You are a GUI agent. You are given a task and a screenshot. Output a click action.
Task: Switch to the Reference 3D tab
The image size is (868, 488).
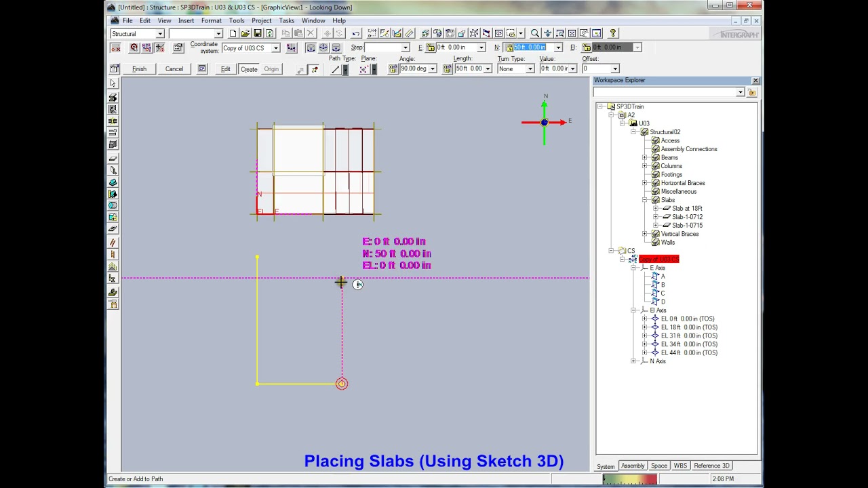point(711,466)
